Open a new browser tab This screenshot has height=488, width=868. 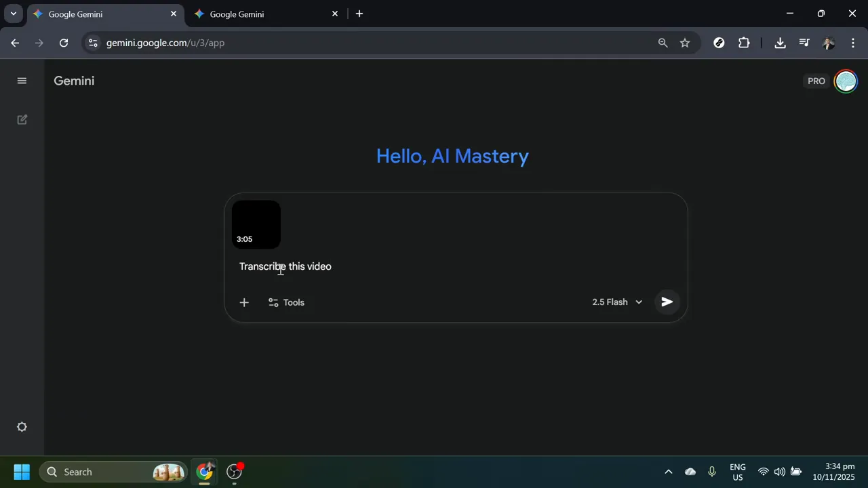[359, 14]
